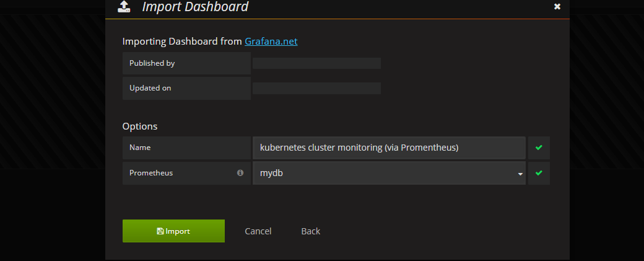The height and width of the screenshot is (261, 644).
Task: Cancel the dashboard import
Action: [x=258, y=231]
